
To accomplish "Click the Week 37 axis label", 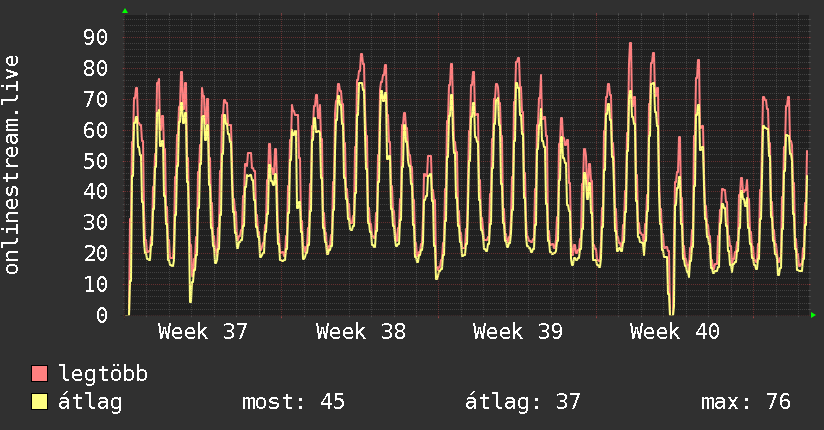I will pos(202,332).
